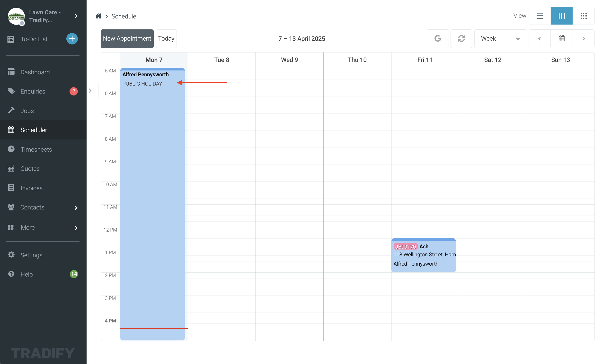Expand the Contacts submenu chevron
The image size is (602, 364).
click(x=76, y=208)
